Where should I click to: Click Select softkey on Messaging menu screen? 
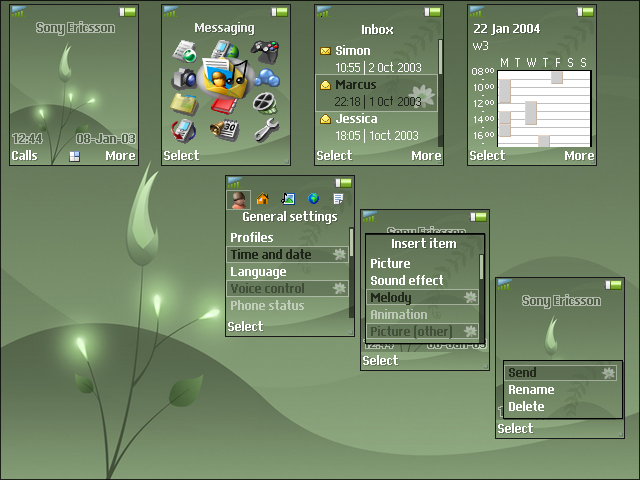point(181,156)
